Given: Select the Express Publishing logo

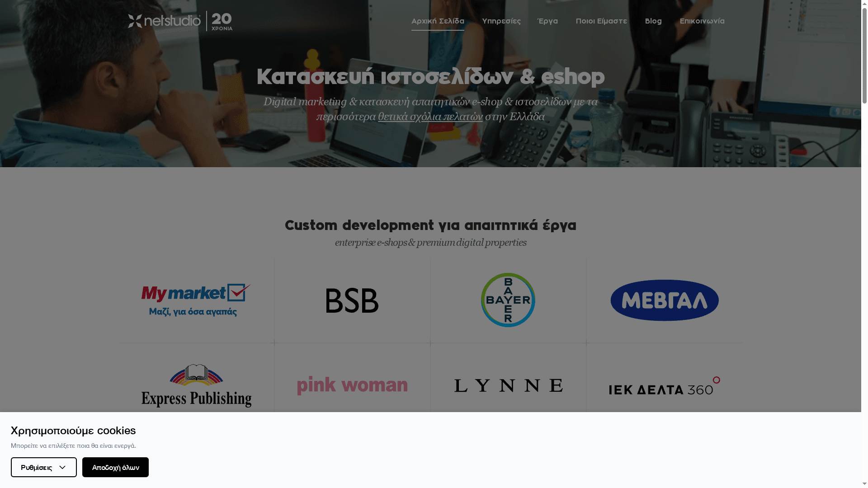Looking at the screenshot, I should [196, 385].
